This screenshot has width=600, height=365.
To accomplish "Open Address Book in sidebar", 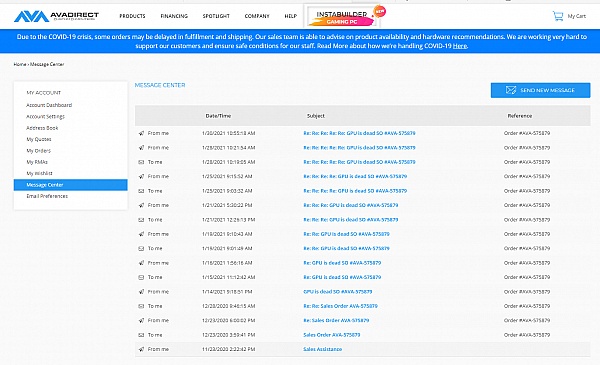I will [42, 128].
